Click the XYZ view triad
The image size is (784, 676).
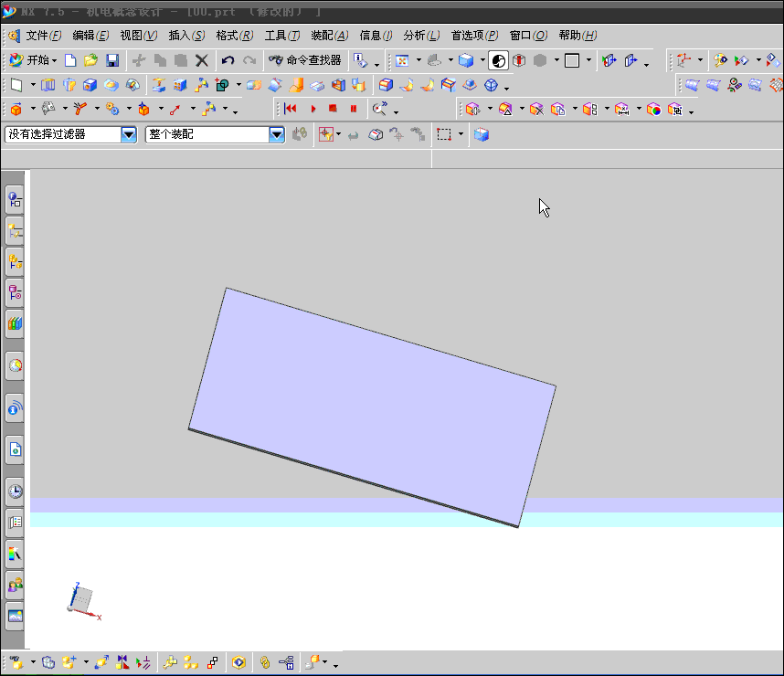pos(83,601)
